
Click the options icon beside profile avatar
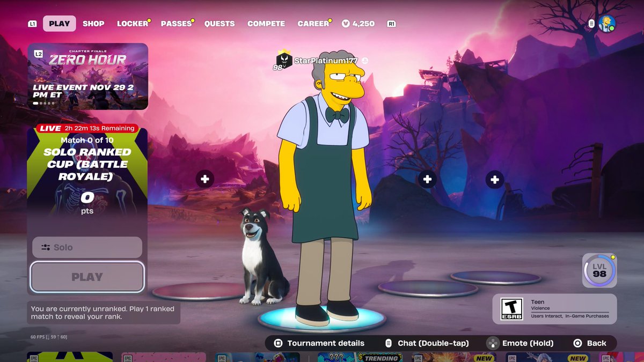(x=591, y=24)
